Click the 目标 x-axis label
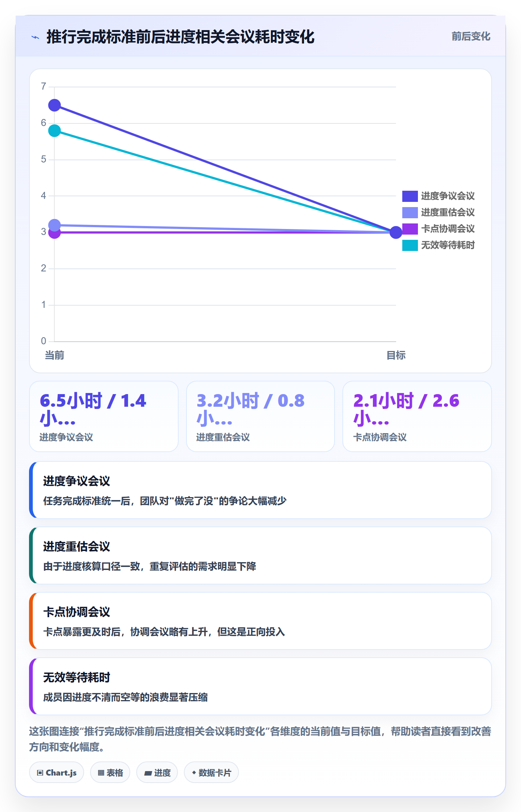Screen dimensions: 521x812 pos(396,355)
